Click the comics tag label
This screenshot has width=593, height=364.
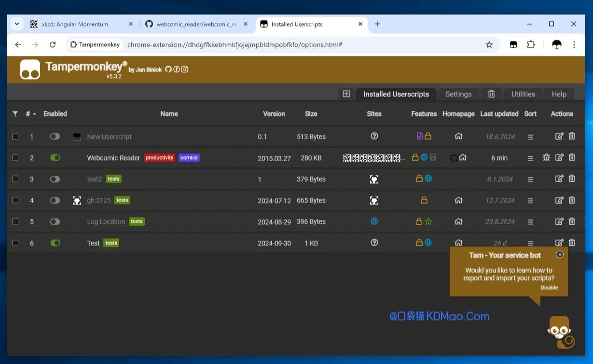189,158
